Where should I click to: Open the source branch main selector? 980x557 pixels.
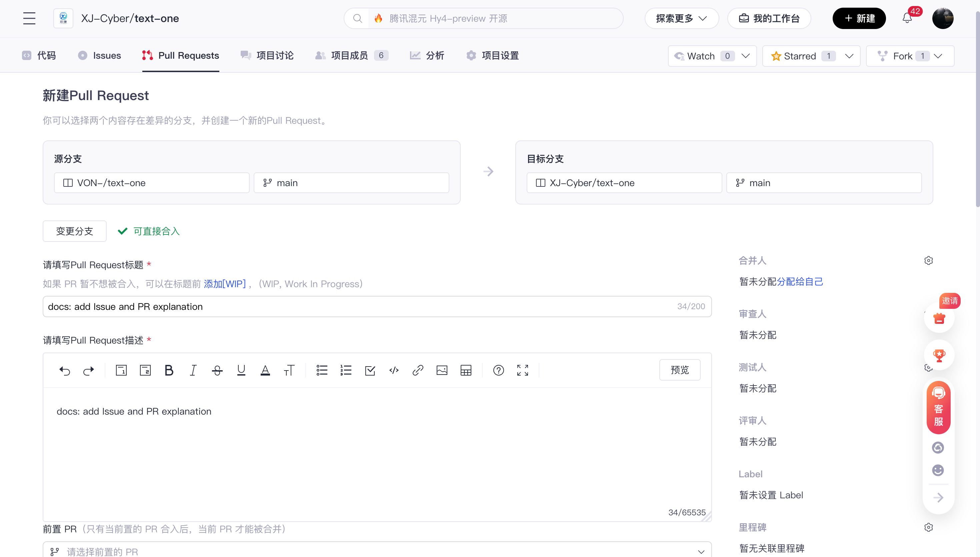pyautogui.click(x=351, y=183)
